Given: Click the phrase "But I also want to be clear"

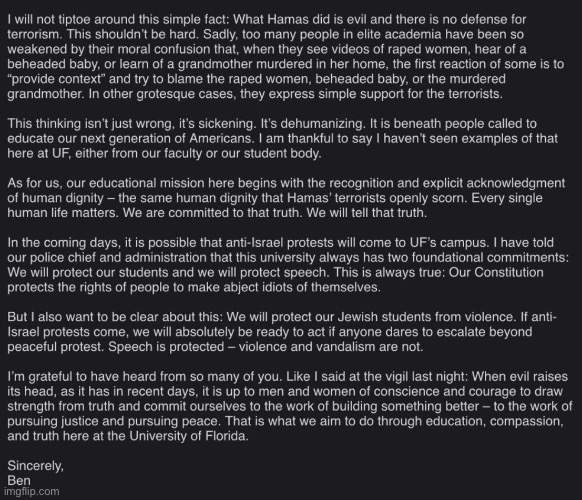Looking at the screenshot, I should point(83,317).
